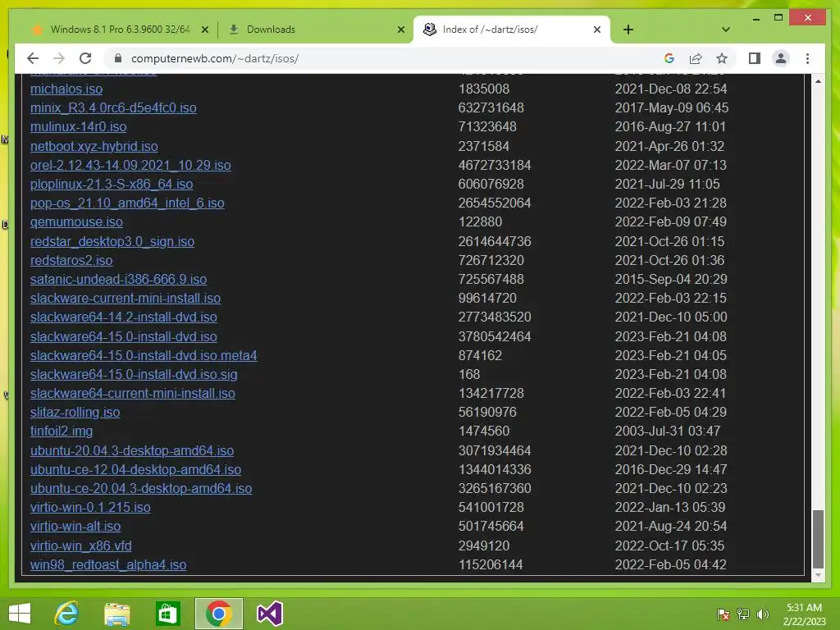This screenshot has height=630, width=840.
Task: Open orel-2.12.43-14.09.2021_10.29.iso link
Action: pyautogui.click(x=130, y=165)
